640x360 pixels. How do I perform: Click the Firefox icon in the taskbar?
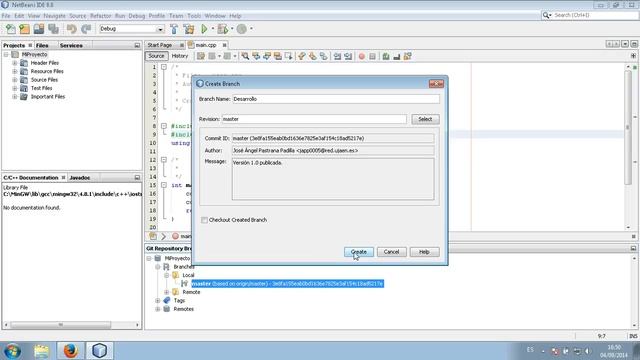[x=70, y=350]
